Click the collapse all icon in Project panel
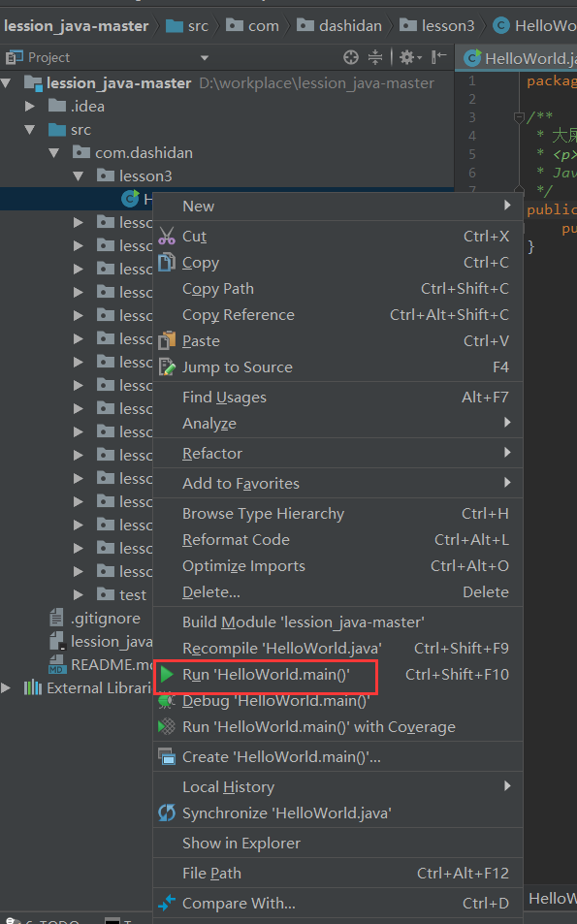The width and height of the screenshot is (577, 924). [375, 57]
